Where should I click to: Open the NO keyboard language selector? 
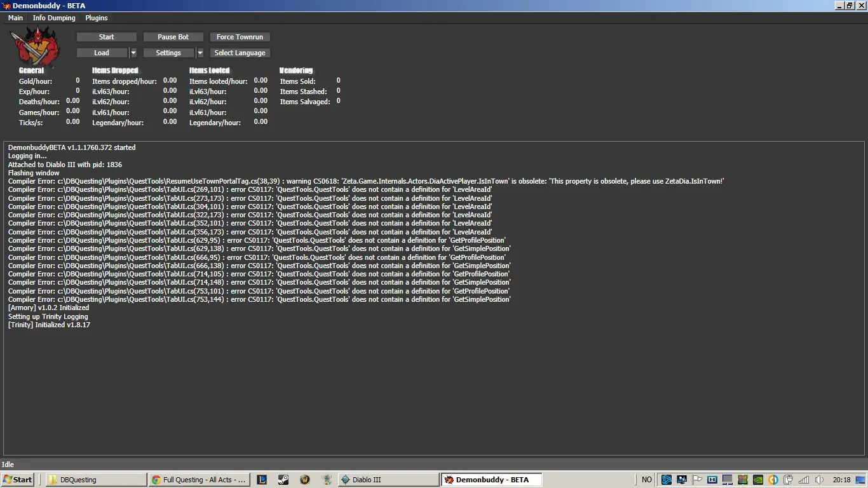tap(646, 480)
